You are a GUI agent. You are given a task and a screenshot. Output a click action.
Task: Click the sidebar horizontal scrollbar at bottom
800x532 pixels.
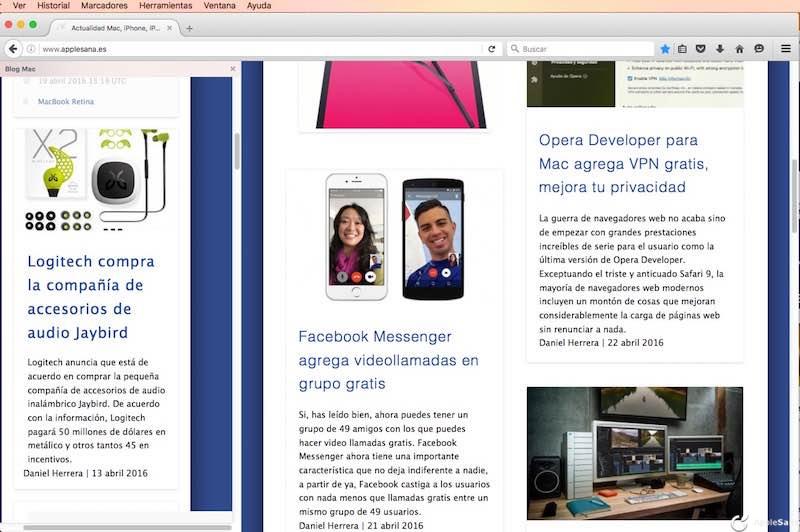click(127, 528)
